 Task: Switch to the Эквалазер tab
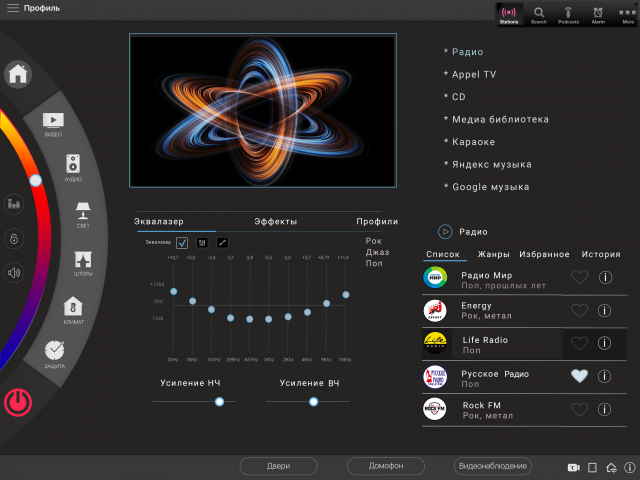click(159, 222)
